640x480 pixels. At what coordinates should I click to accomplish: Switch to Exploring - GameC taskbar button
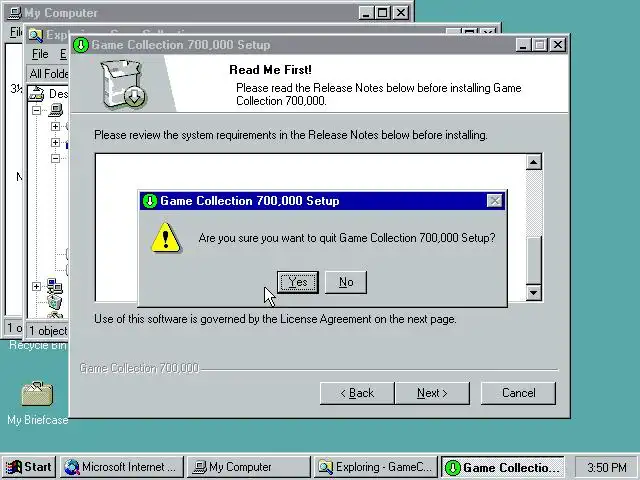coord(376,467)
